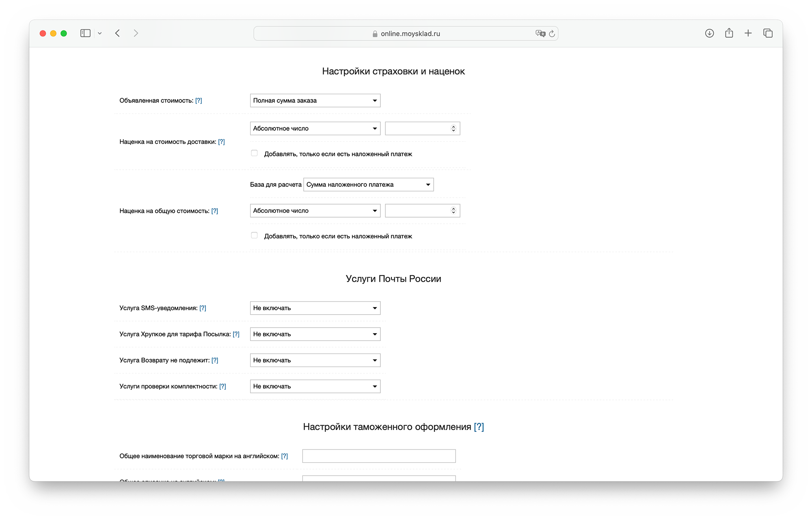Image resolution: width=812 pixels, height=520 pixels.
Task: Click the translate page icon in address bar
Action: (540, 34)
